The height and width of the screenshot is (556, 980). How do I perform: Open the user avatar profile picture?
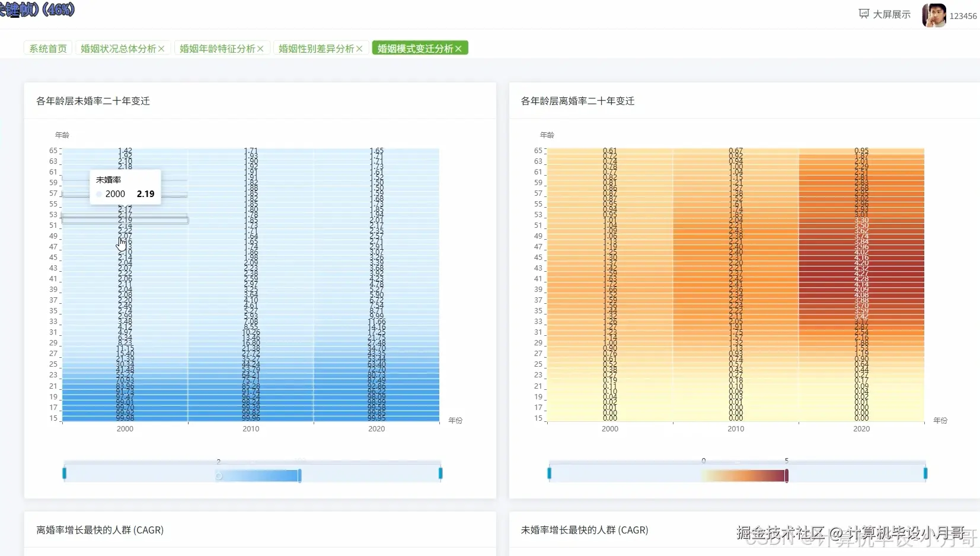pyautogui.click(x=934, y=15)
